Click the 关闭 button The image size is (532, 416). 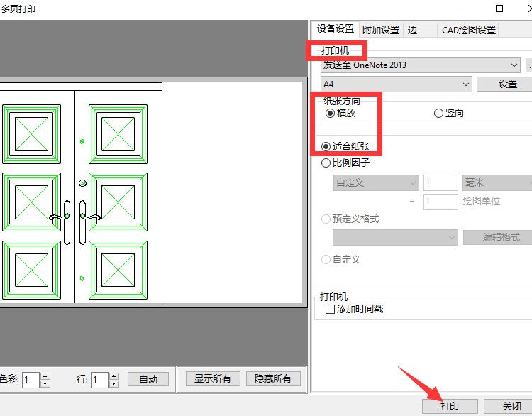[x=509, y=406]
